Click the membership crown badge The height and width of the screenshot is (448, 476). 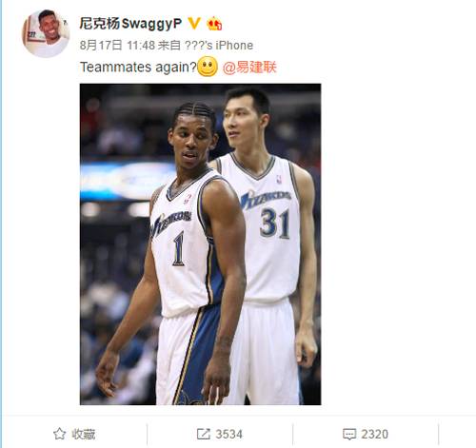coord(214,24)
